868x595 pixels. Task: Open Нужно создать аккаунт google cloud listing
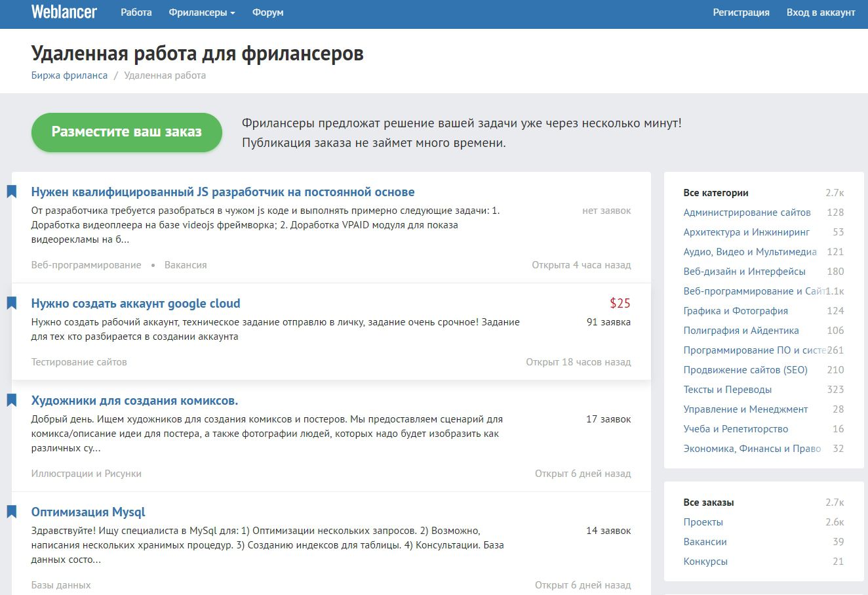pyautogui.click(x=136, y=304)
